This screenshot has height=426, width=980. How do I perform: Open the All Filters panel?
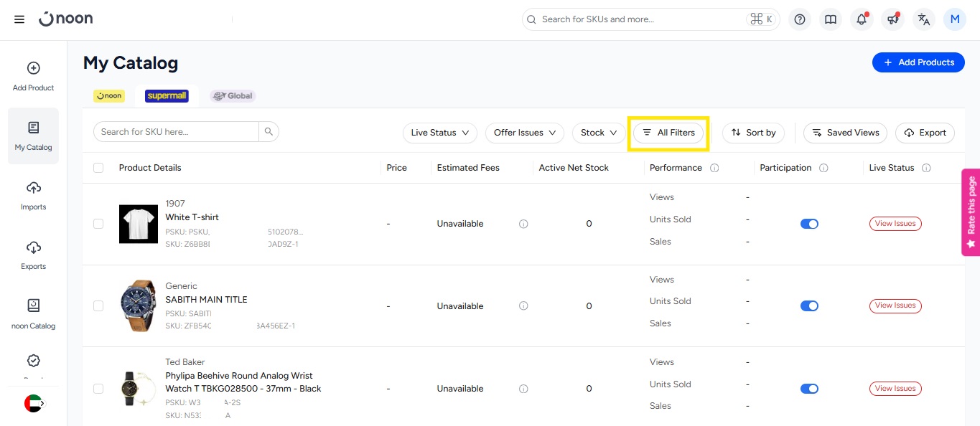point(668,133)
